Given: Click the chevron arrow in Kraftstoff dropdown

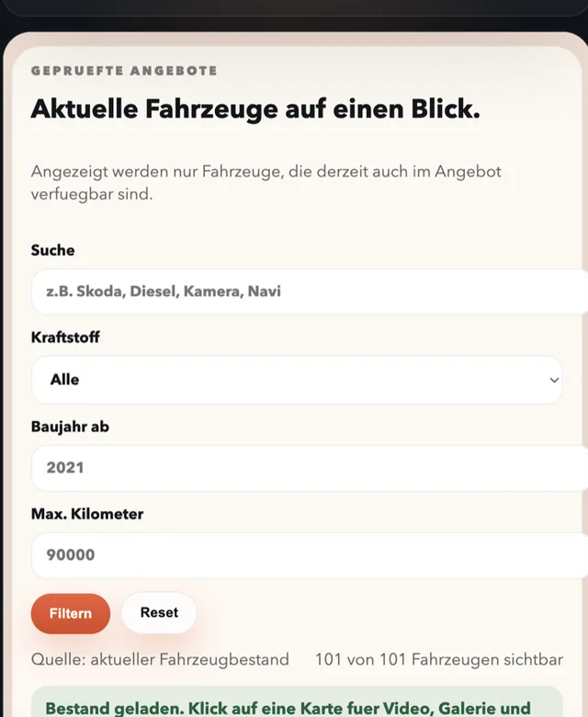Looking at the screenshot, I should click(554, 380).
